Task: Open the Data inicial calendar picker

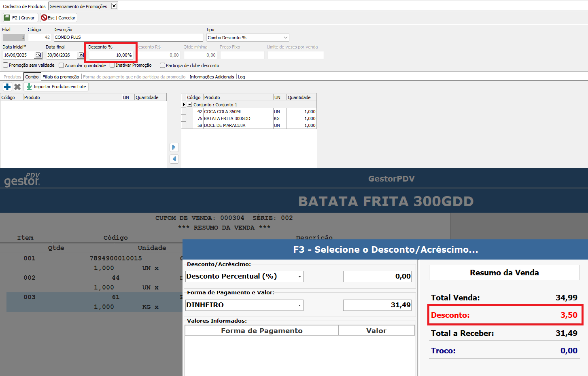Action: (38, 55)
